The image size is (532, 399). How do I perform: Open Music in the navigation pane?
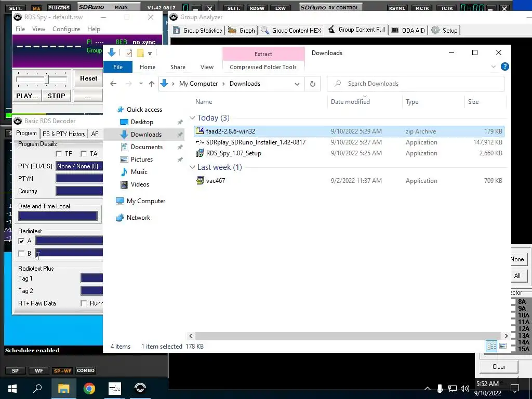(x=139, y=171)
